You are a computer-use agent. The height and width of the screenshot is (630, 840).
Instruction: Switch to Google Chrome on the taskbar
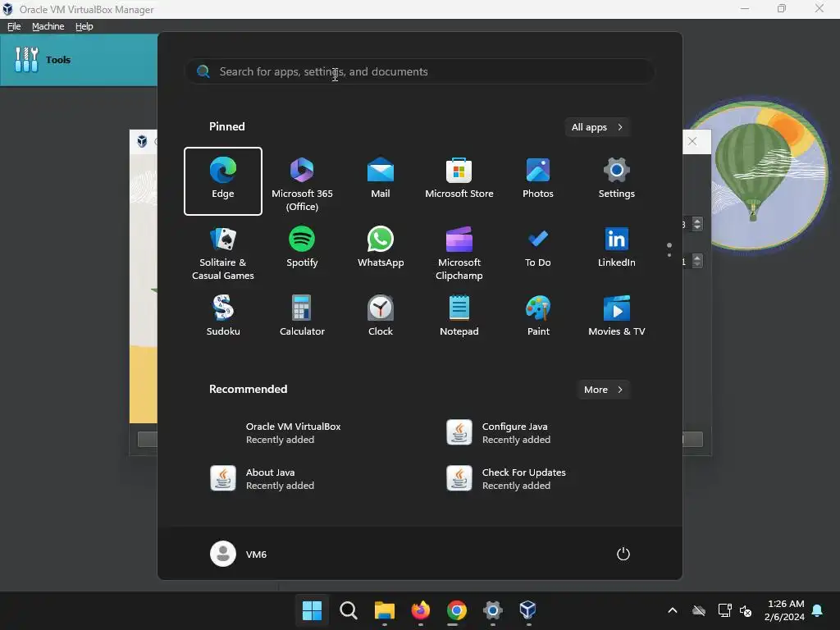coord(456,610)
